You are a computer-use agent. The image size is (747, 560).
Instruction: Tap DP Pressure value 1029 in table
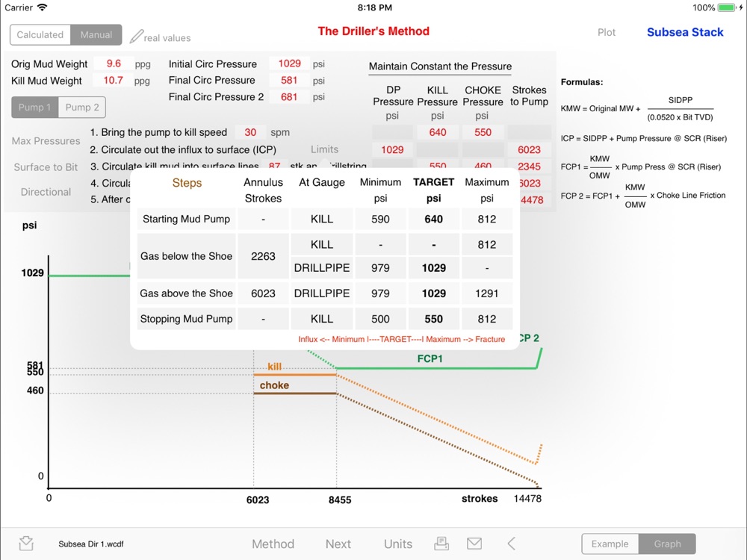point(392,150)
